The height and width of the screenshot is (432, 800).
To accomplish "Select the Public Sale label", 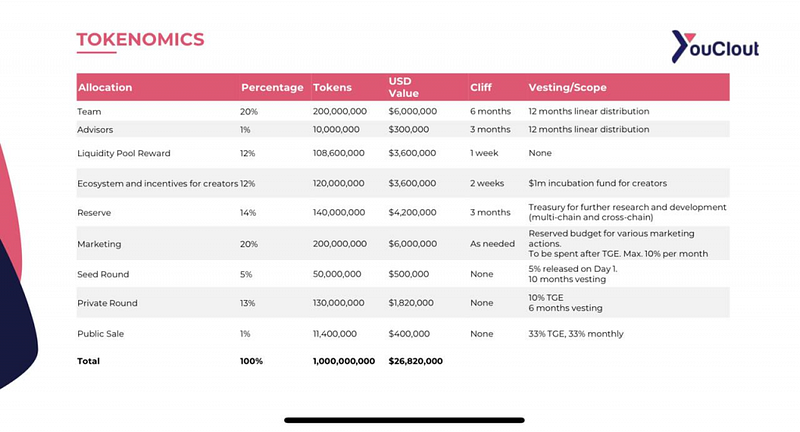I will (101, 334).
